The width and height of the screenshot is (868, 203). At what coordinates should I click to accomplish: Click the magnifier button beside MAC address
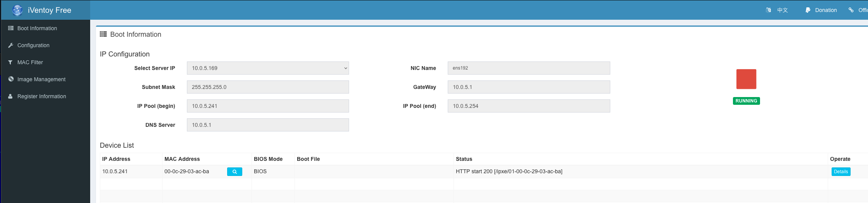pyautogui.click(x=235, y=172)
